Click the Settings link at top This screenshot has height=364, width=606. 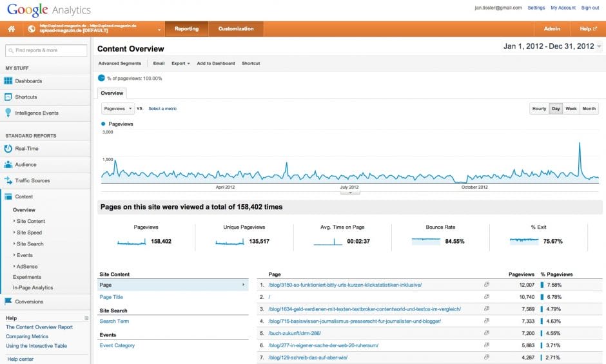point(536,8)
